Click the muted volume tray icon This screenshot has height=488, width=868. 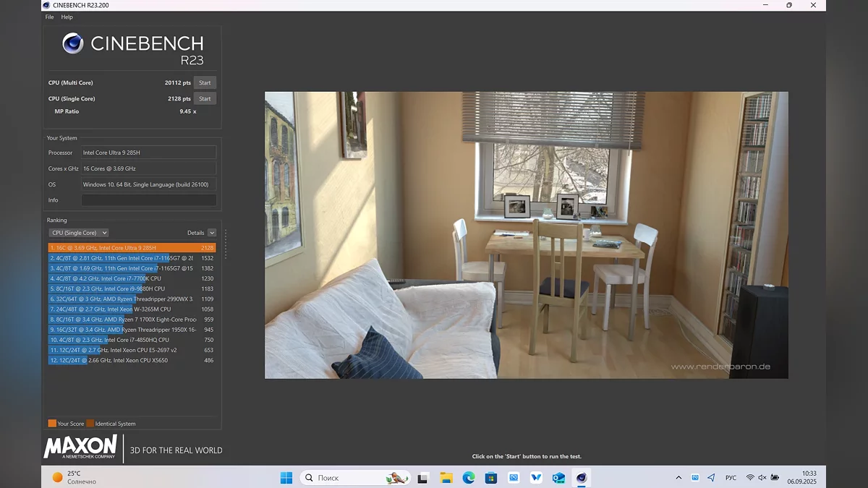tap(762, 478)
